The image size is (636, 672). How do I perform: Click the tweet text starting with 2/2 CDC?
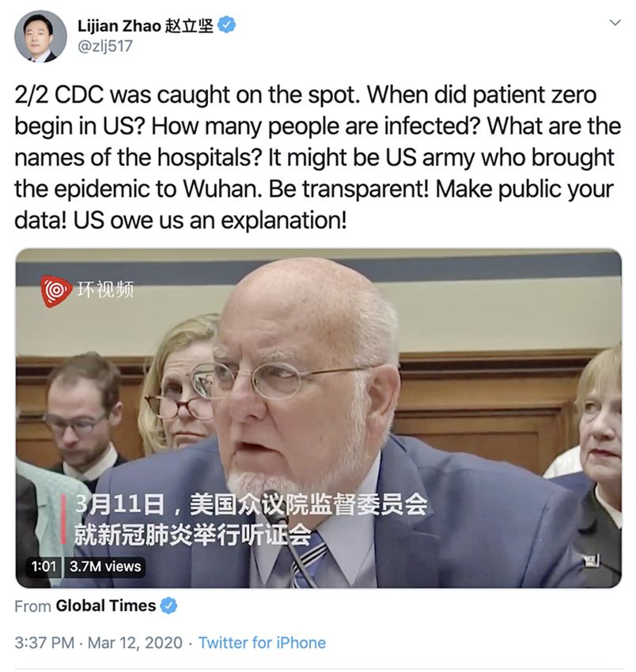point(317,157)
